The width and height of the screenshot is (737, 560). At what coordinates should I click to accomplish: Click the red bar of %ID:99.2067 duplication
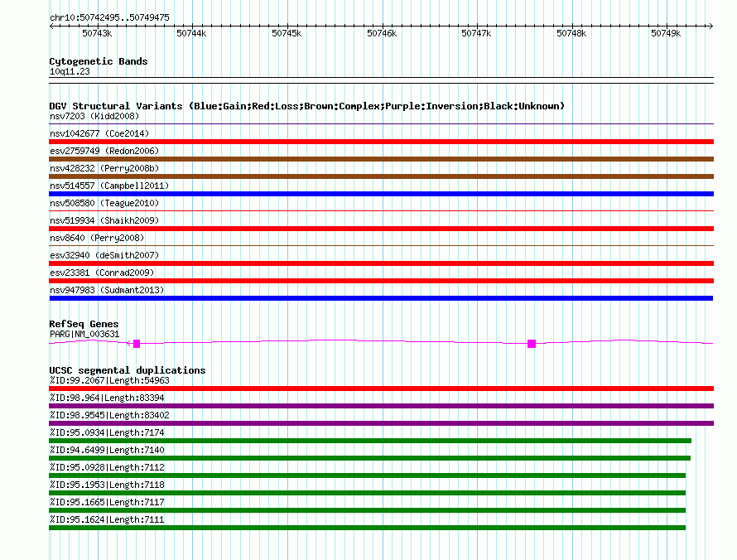pyautogui.click(x=381, y=389)
